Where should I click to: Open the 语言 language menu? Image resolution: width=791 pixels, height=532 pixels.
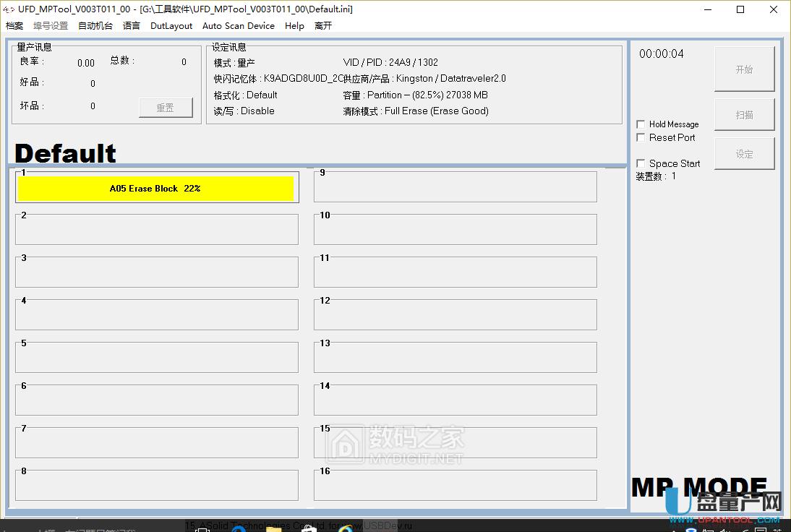click(131, 25)
